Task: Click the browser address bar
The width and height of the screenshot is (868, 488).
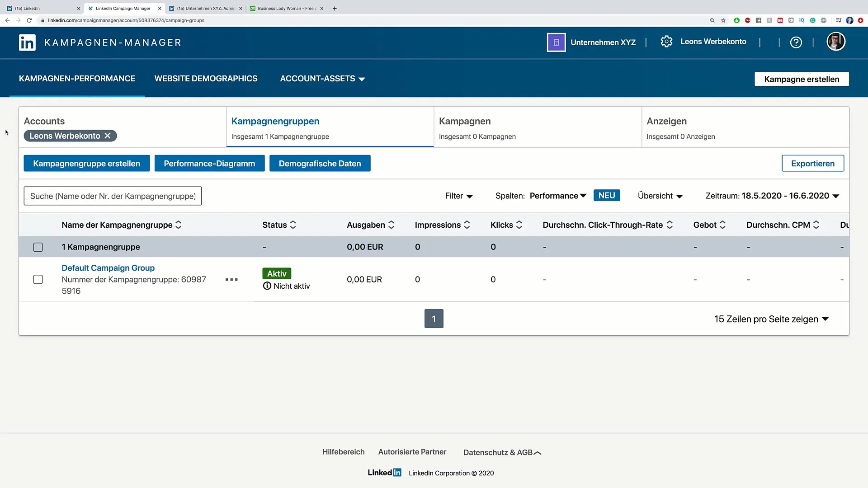Action: click(371, 20)
